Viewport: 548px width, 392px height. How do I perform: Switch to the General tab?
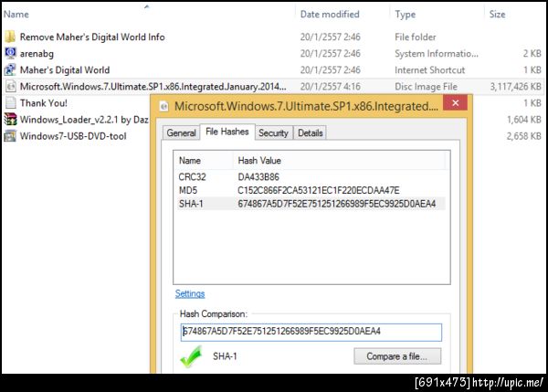[181, 132]
